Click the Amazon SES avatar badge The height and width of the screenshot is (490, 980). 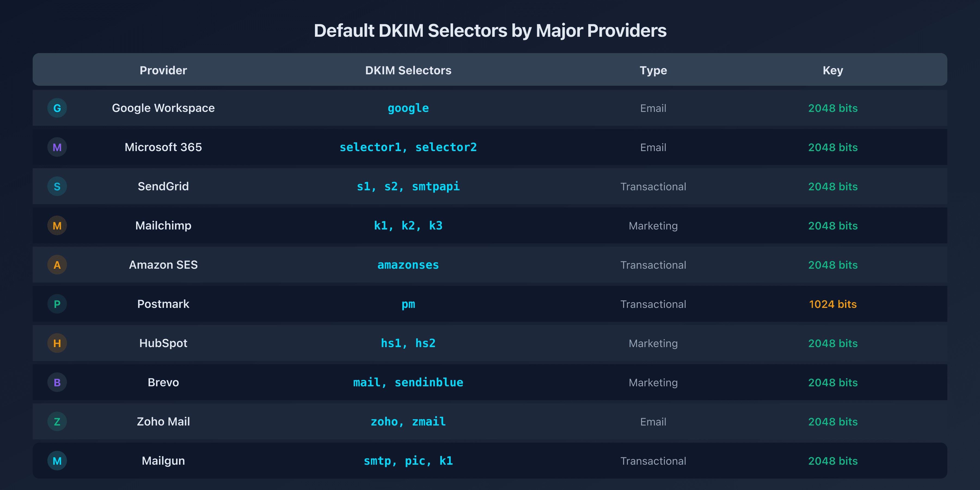[57, 264]
